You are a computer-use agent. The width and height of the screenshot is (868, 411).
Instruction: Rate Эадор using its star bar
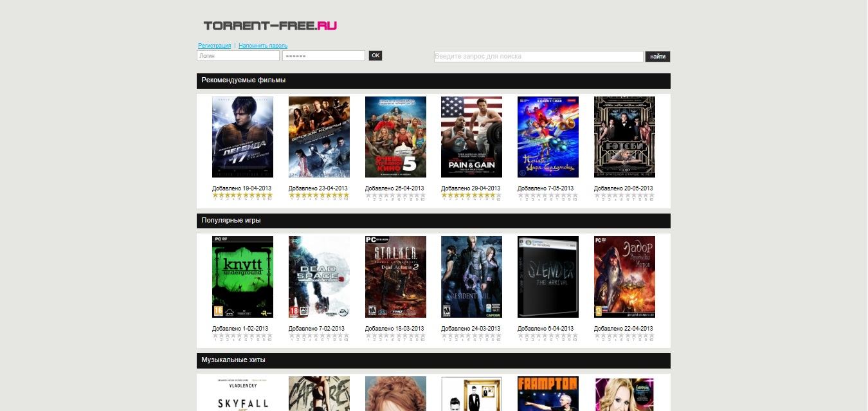click(x=624, y=336)
